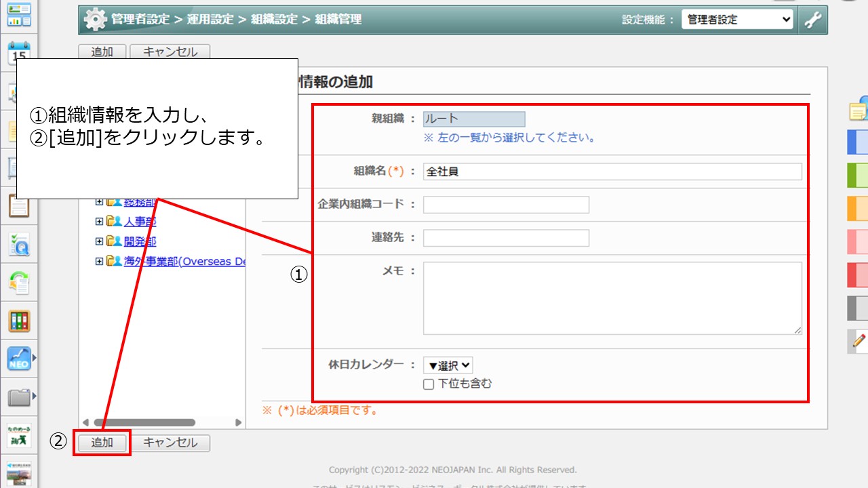
Task: Click the top キャンセル button
Action: tap(170, 52)
